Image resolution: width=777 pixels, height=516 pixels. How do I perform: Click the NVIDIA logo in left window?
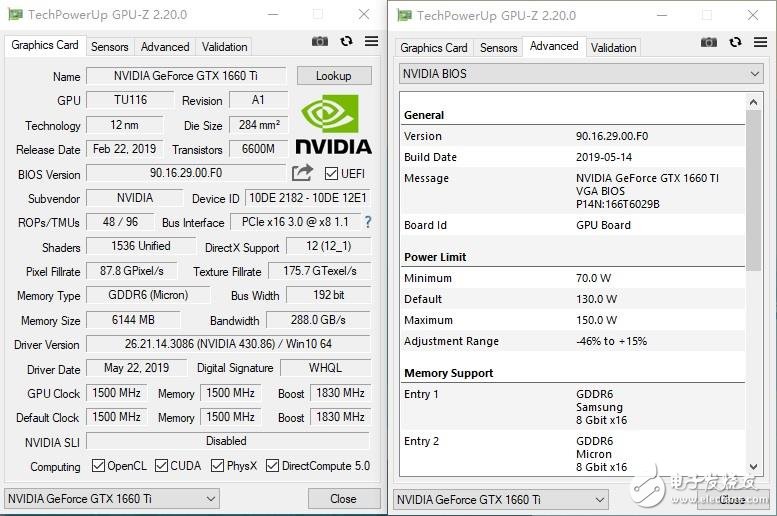[333, 125]
